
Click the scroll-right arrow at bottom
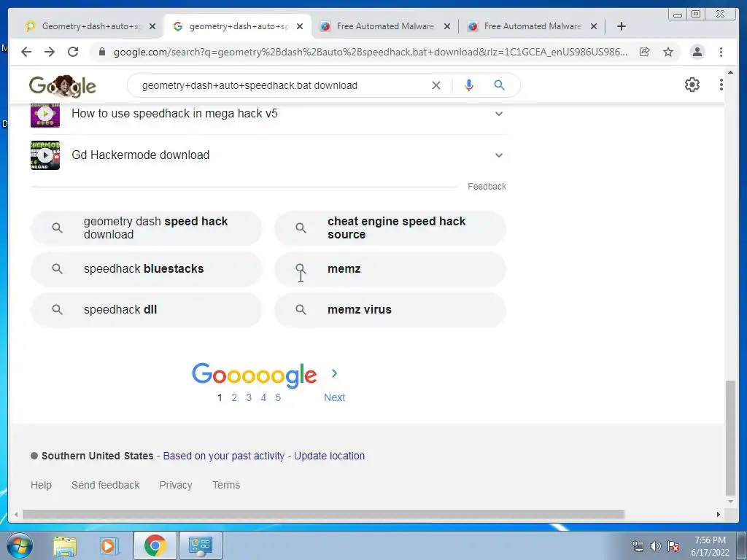[719, 514]
